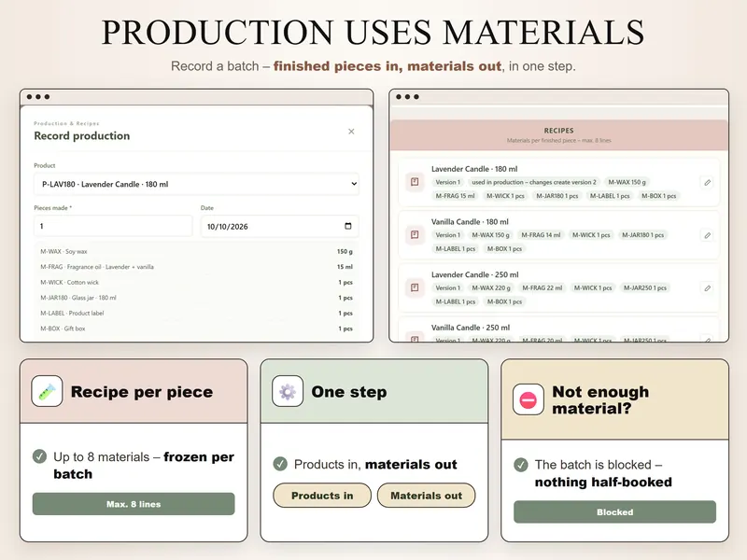This screenshot has width=747, height=560.
Task: Click the Date field showing 10/10/2026
Action: (x=279, y=226)
